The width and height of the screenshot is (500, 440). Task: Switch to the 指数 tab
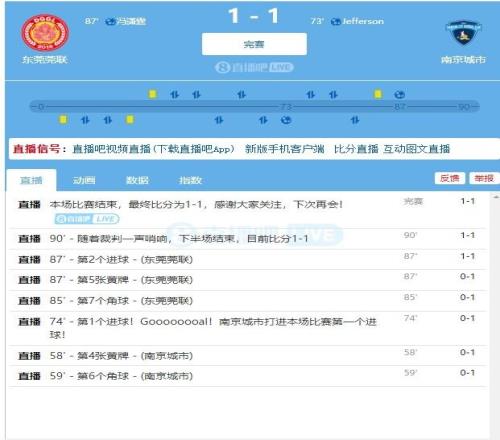[190, 180]
